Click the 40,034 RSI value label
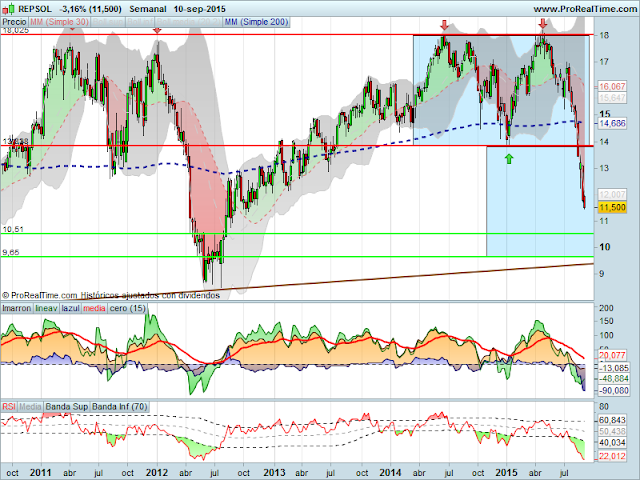 [612, 442]
